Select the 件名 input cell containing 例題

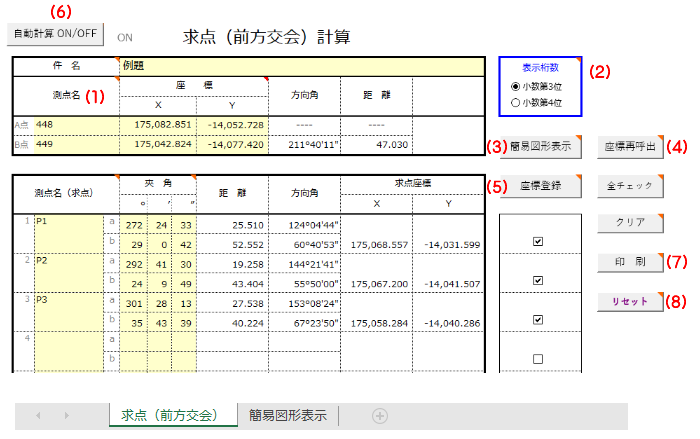[302, 66]
